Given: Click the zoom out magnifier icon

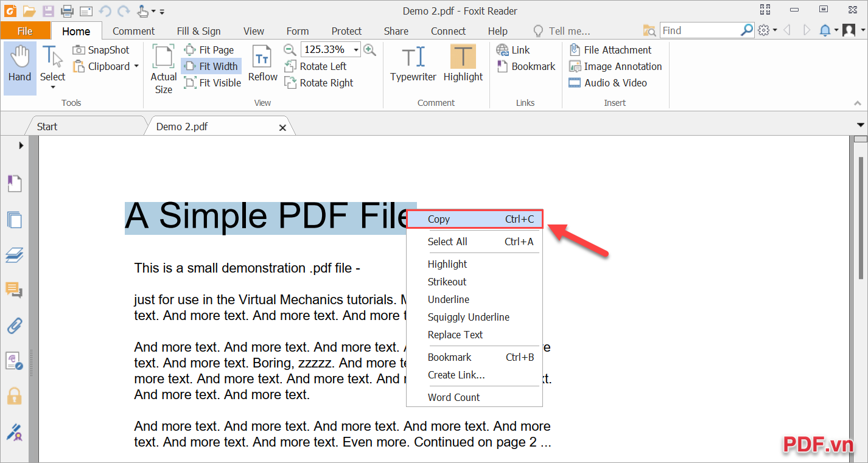Looking at the screenshot, I should (x=290, y=50).
